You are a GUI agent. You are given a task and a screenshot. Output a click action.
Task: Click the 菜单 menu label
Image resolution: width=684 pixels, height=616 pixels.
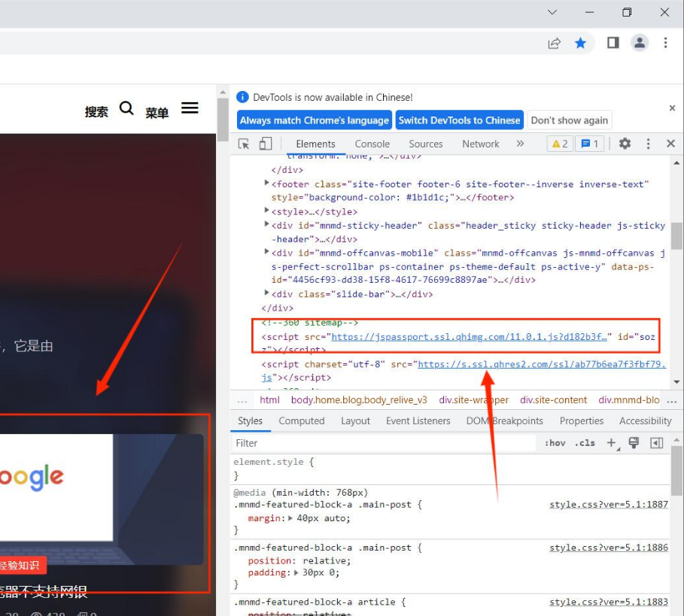(157, 113)
